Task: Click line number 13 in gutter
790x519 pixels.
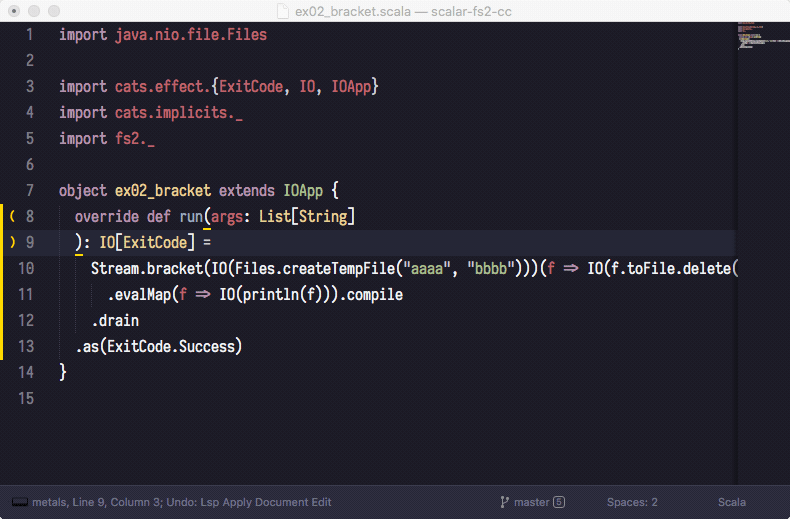Action: (26, 346)
